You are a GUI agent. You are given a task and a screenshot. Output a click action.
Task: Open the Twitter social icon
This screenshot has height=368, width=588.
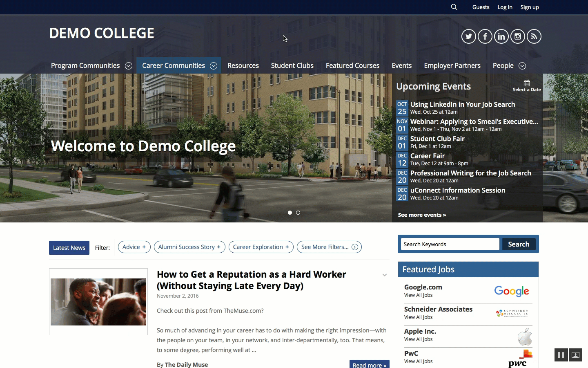[x=468, y=36]
